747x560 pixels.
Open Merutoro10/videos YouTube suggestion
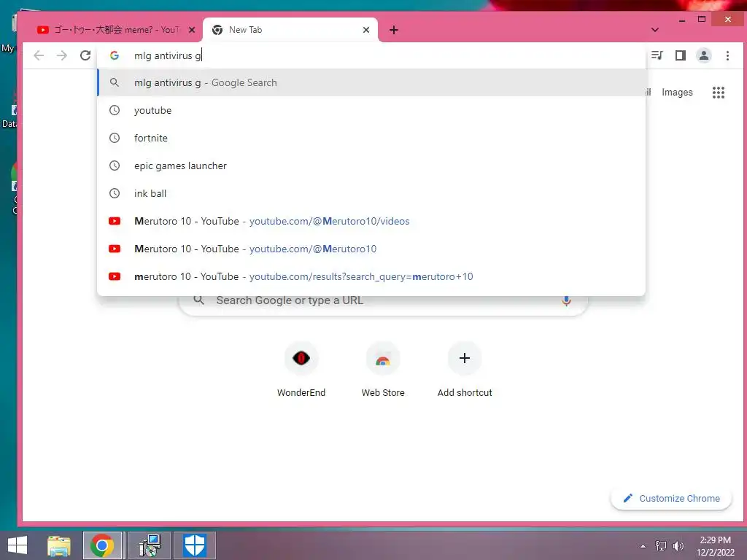click(371, 221)
